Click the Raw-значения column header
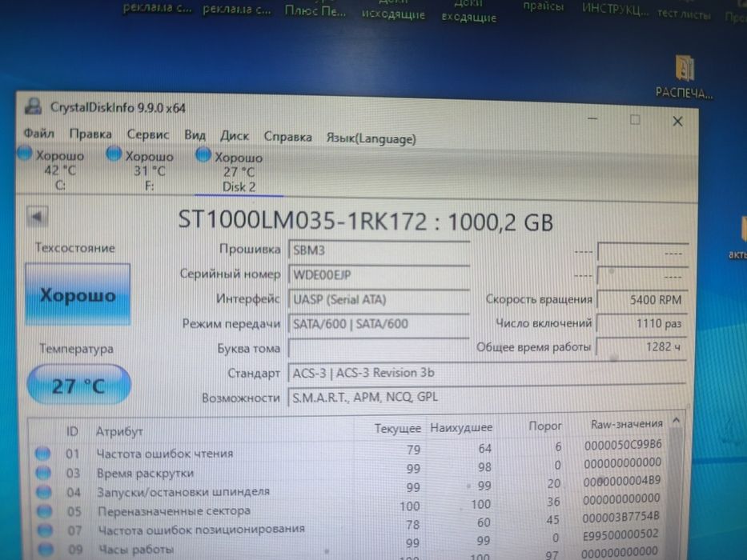This screenshot has width=747, height=560. click(626, 424)
